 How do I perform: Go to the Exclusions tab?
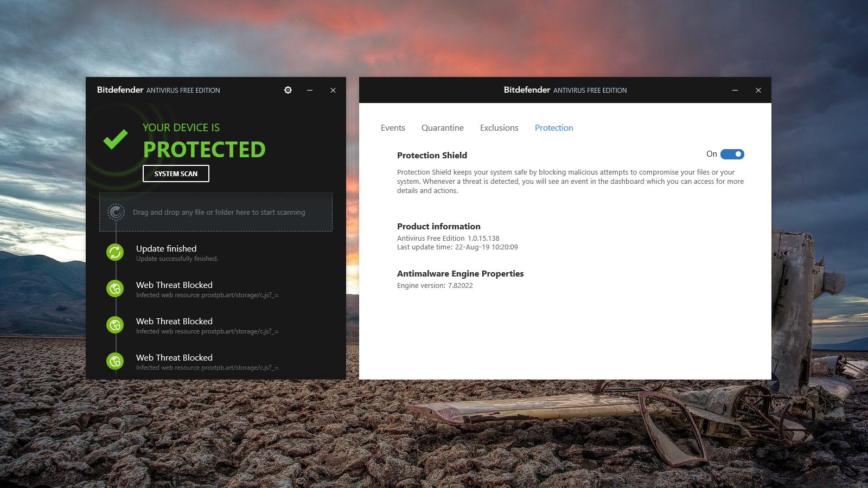[x=499, y=128]
